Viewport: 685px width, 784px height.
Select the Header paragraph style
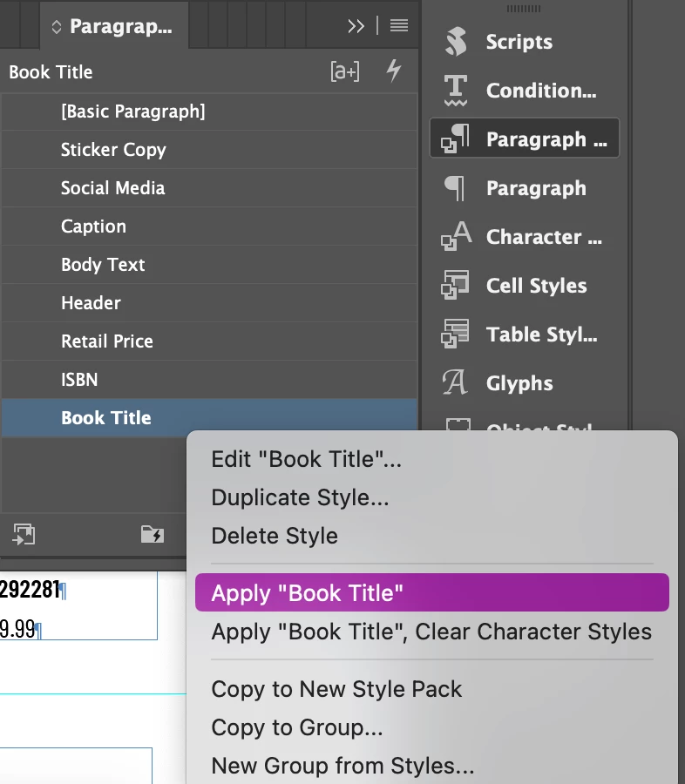tap(209, 303)
